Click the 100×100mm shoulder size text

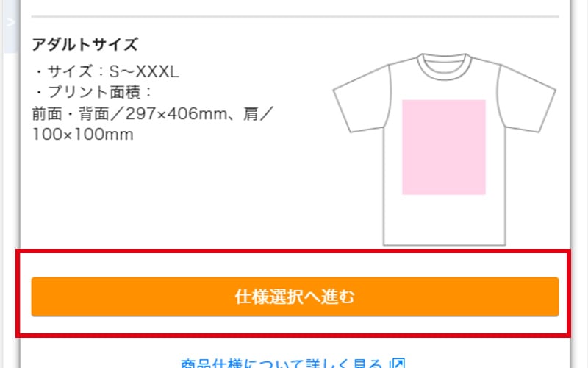[82, 135]
